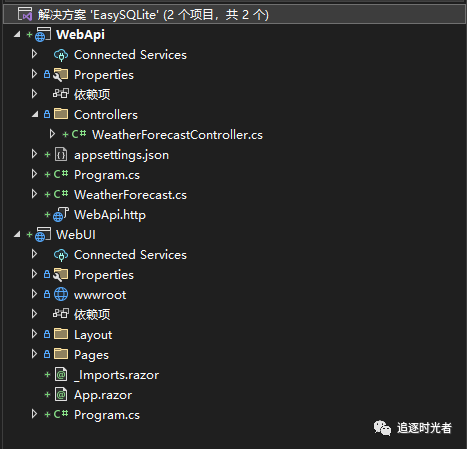Select Properties folder under WebApi
This screenshot has height=449, width=467.
104,75
